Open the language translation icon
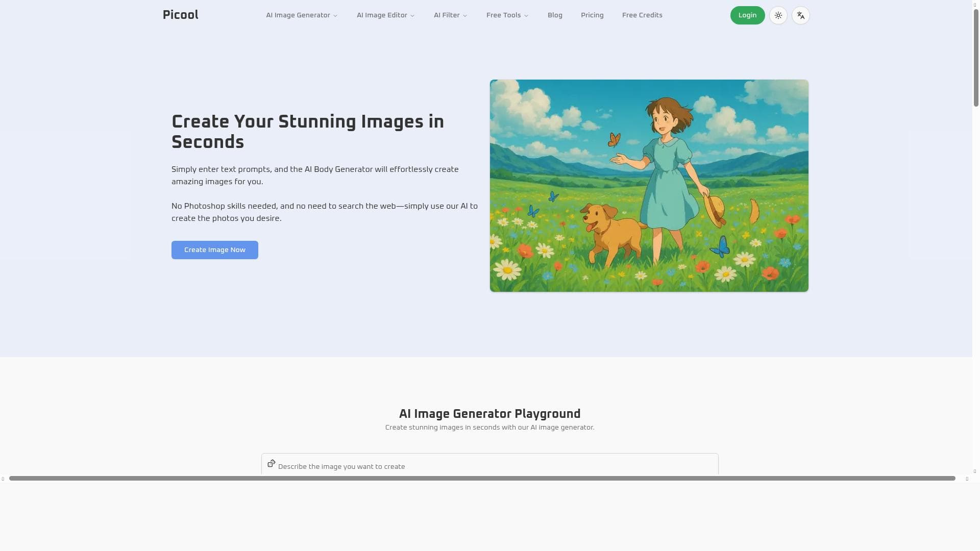 click(x=800, y=15)
